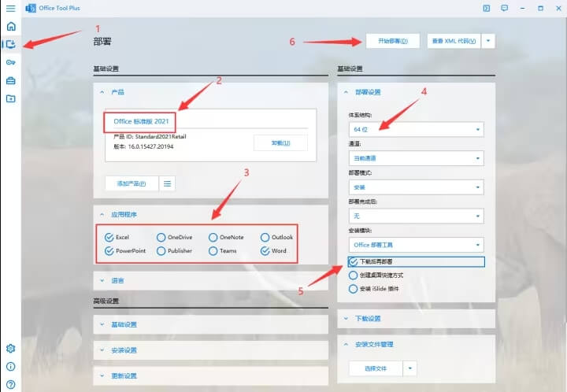Open dropdown arrow next to view XML code
Image resolution: width=567 pixels, height=392 pixels.
[488, 41]
